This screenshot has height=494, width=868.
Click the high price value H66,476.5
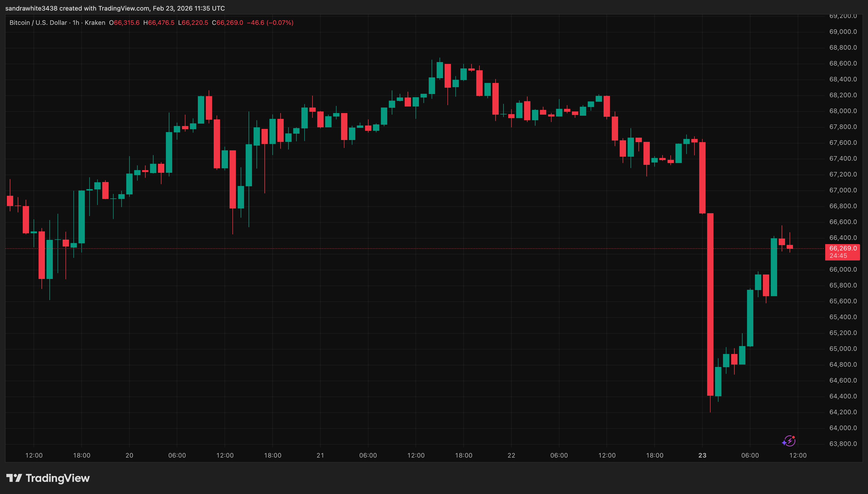[x=158, y=23]
